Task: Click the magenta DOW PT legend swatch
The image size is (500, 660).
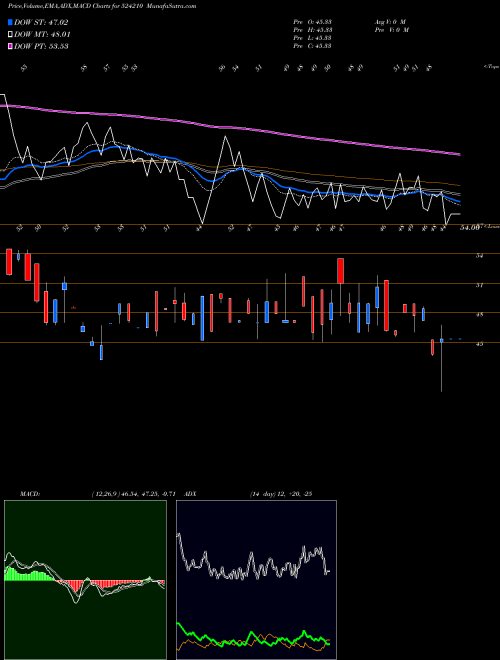Action: click(x=11, y=46)
